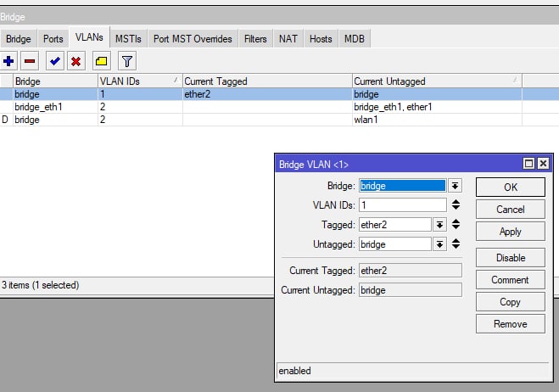The height and width of the screenshot is (392, 559).
Task: Open the Hosts tab
Action: pos(321,38)
